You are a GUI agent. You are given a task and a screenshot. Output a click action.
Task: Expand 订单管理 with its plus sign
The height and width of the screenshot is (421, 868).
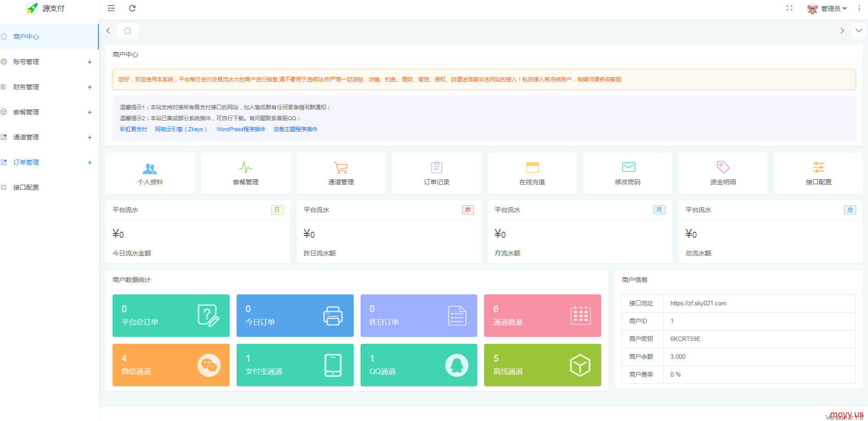coord(90,163)
